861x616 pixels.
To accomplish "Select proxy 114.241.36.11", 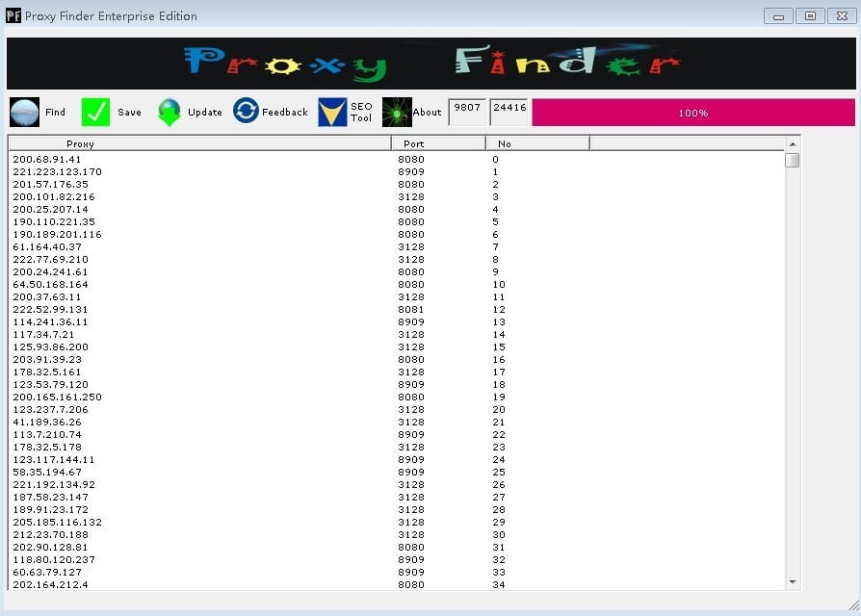I will coord(50,322).
